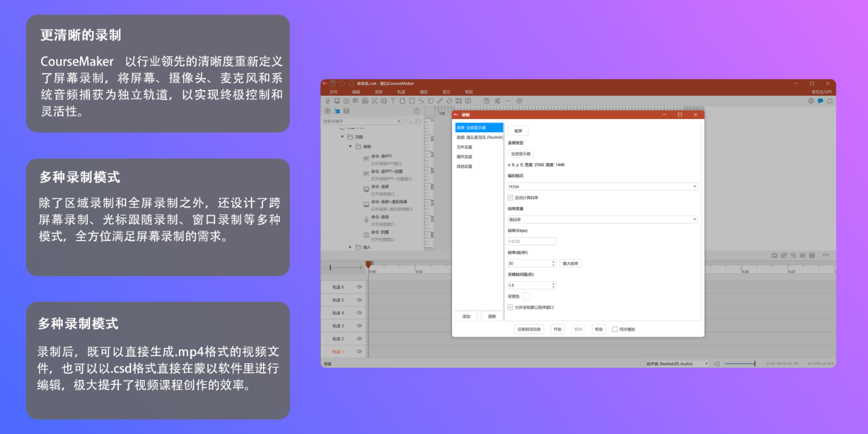Expand the 插入 folder in the tree

point(350,247)
